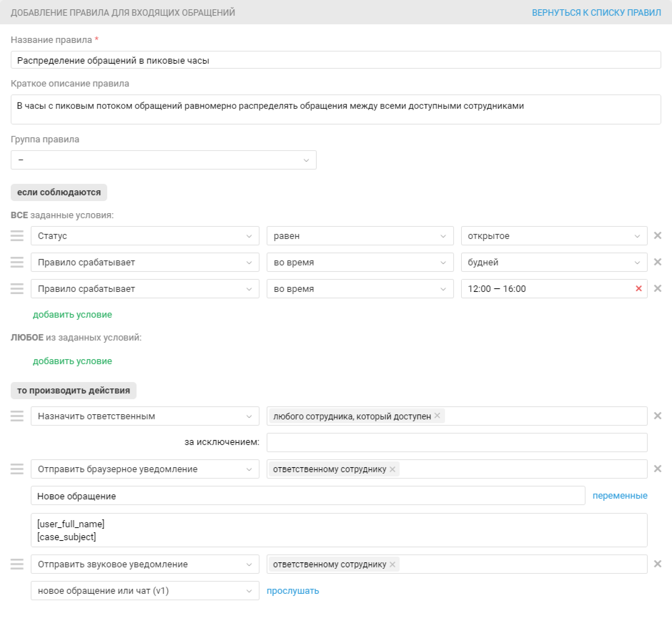This screenshot has width=672, height=626.
Task: Clear the 12:00 — 16:00 time value
Action: coord(638,288)
